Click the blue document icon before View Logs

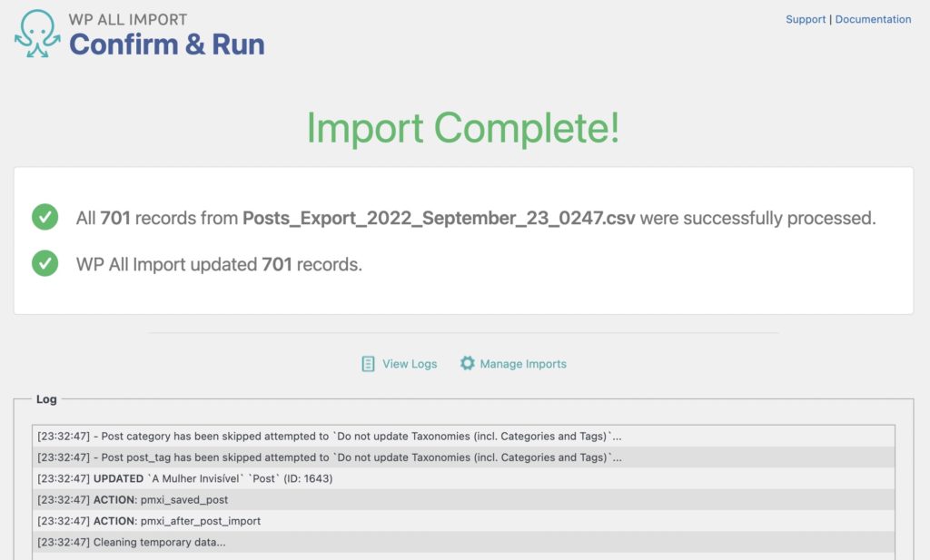tap(368, 363)
